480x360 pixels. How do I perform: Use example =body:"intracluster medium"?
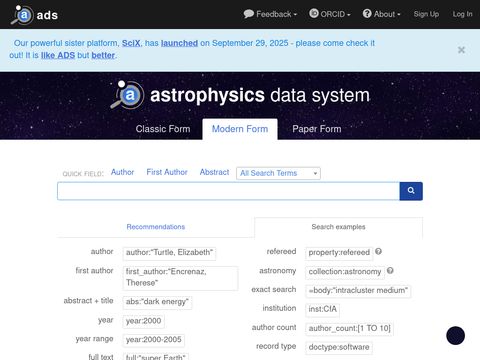pyautogui.click(x=358, y=290)
